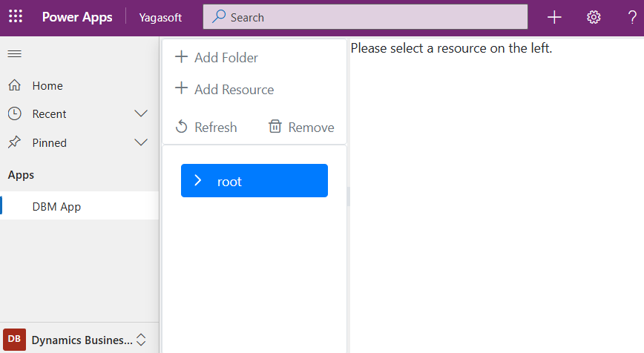The width and height of the screenshot is (644, 353).
Task: Click the Apps section heading
Action: click(x=21, y=175)
